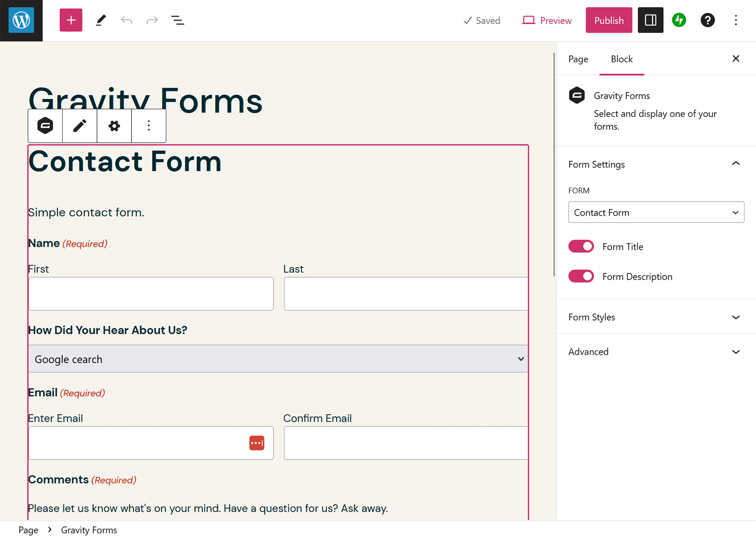Click Gravity Forms in the bottom breadcrumb

[x=89, y=530]
